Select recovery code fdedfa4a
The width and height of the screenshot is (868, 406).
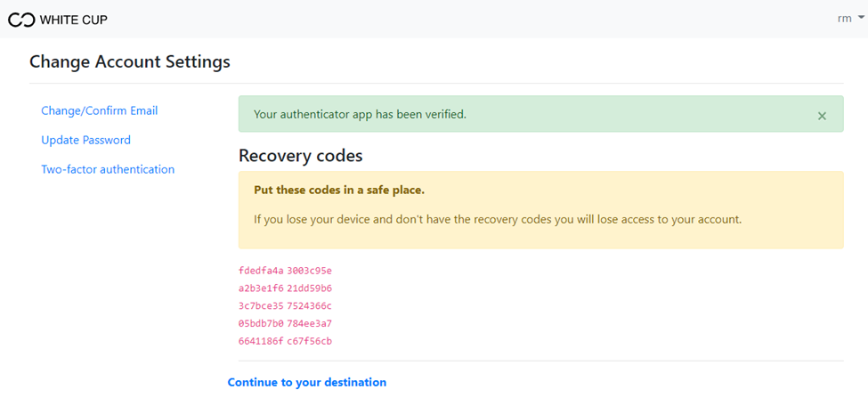click(261, 271)
